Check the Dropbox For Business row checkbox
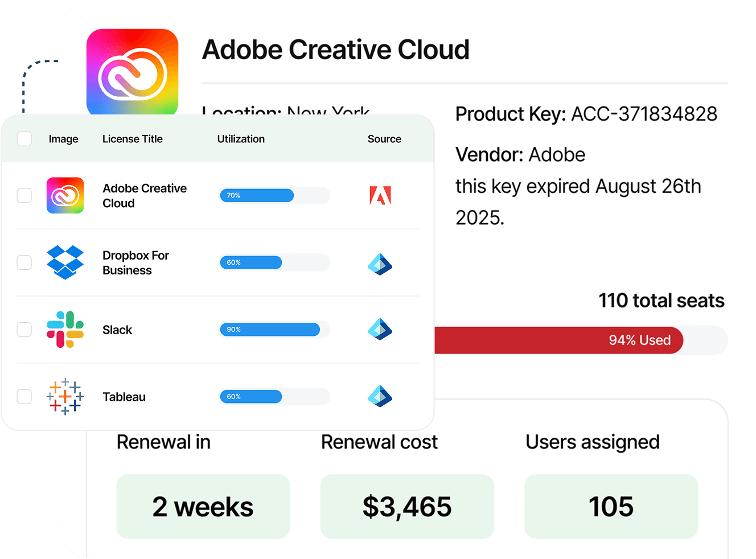The height and width of the screenshot is (559, 756). [x=24, y=262]
